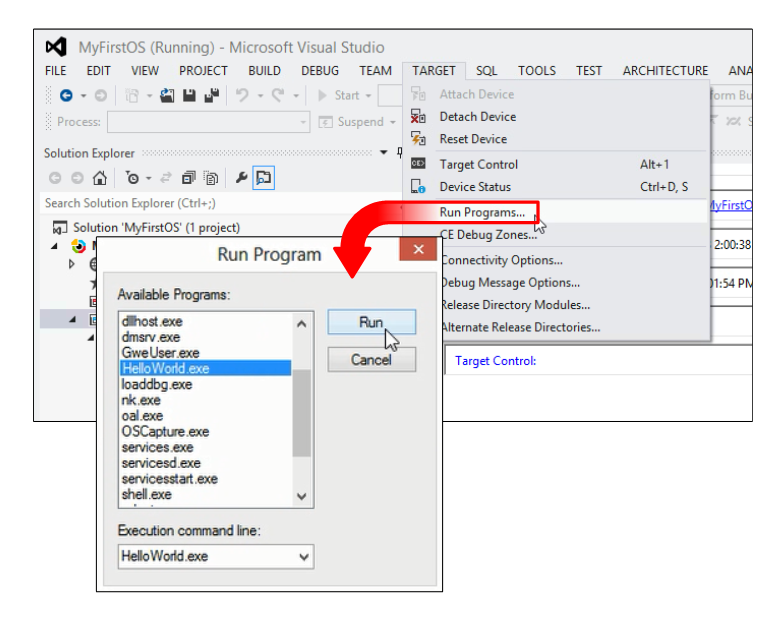Click the Pending Changes Filter clock icon
Screen dimensions: 759x625
[132, 178]
